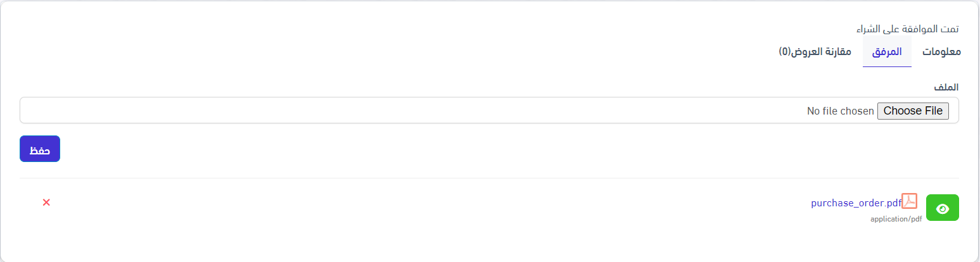Click the white eye glyph inside the green button
The height and width of the screenshot is (262, 980).
click(x=942, y=209)
